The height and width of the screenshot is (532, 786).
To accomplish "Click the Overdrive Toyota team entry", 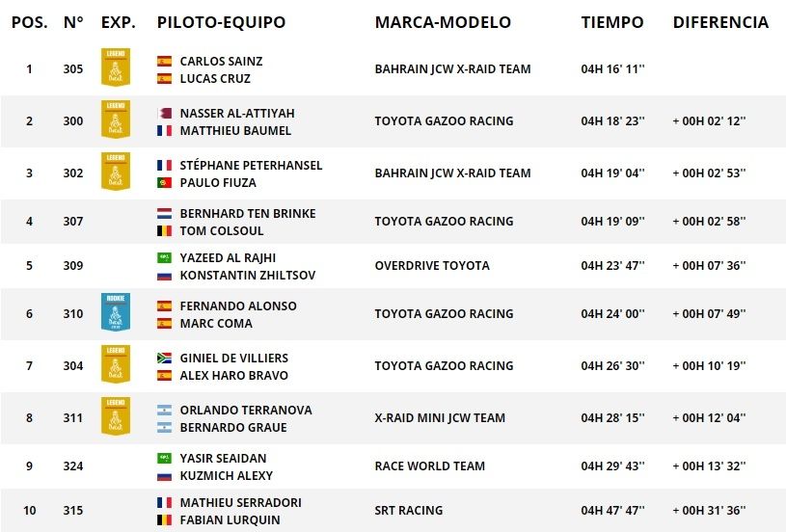I will click(x=432, y=265).
